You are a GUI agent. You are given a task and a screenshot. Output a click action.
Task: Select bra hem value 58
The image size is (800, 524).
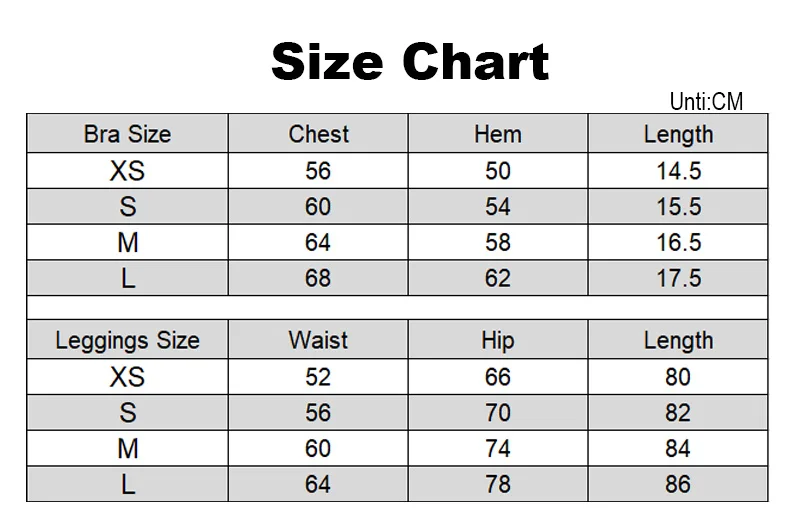point(498,242)
